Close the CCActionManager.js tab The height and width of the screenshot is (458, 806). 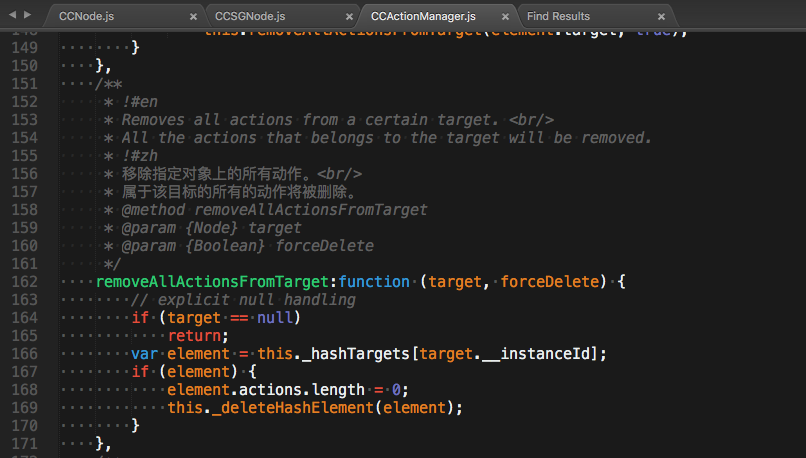point(504,17)
